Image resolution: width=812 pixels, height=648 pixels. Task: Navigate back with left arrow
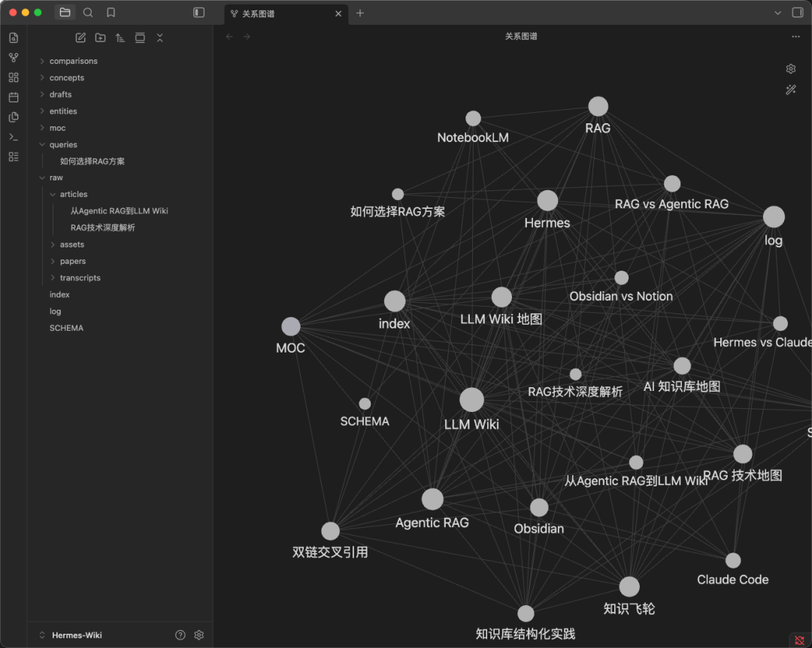tap(229, 36)
